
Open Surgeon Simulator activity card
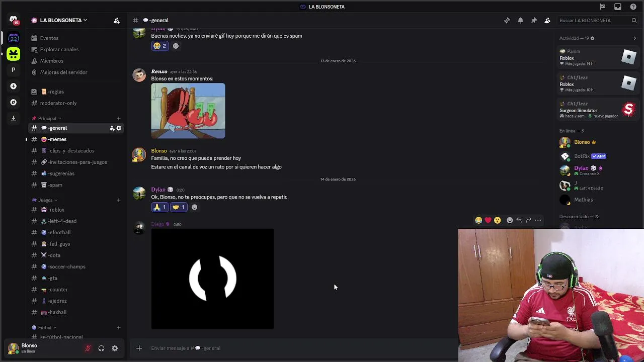(598, 110)
